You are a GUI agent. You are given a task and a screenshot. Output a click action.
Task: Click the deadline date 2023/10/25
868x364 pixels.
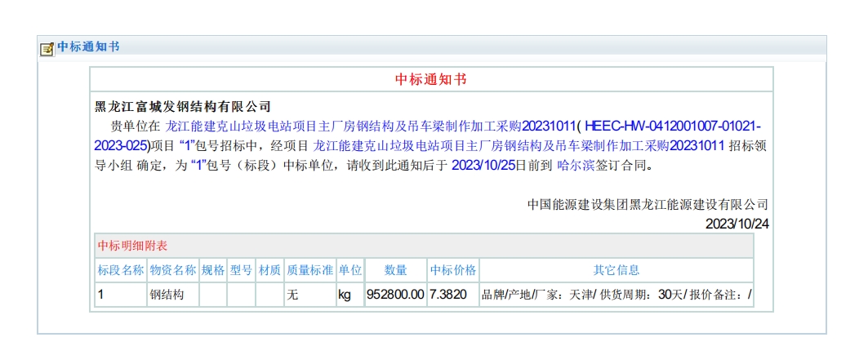click(x=483, y=166)
